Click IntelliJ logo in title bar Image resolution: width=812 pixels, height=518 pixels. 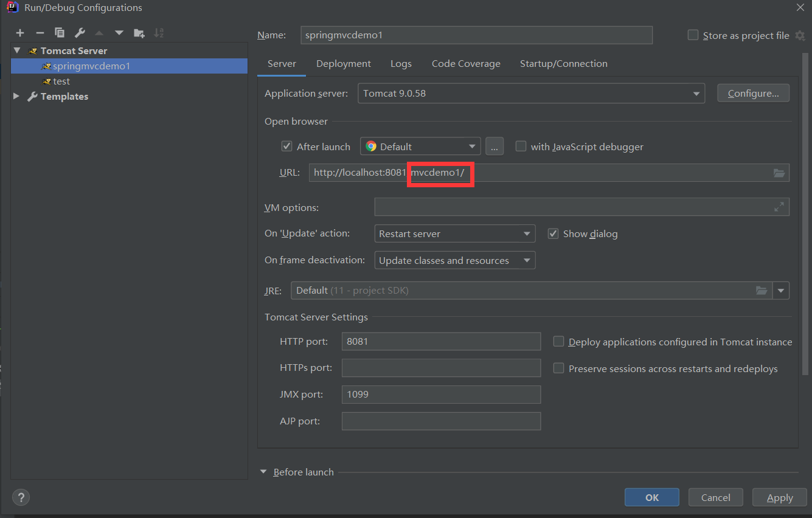[x=12, y=7]
